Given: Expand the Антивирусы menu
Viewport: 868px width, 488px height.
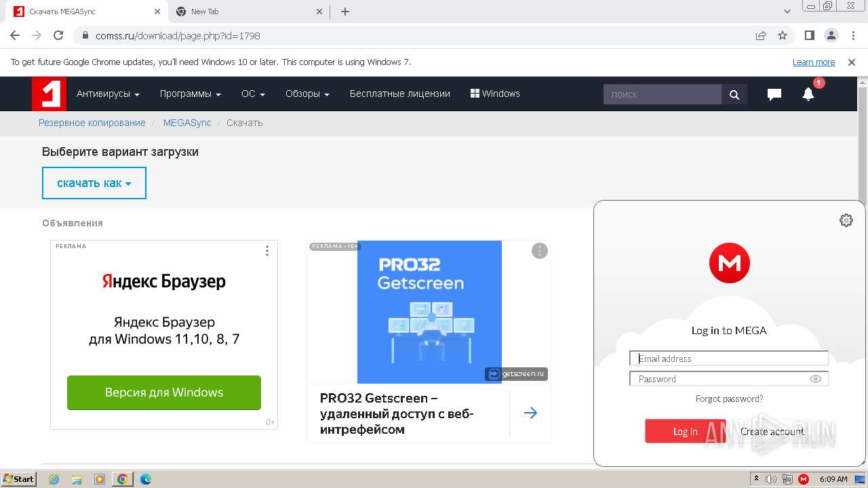Looking at the screenshot, I should (x=108, y=94).
